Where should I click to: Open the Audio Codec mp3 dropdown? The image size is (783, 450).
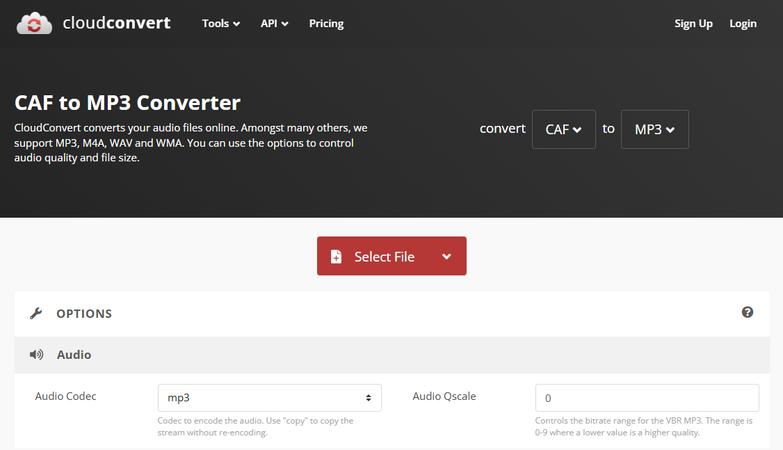[270, 398]
